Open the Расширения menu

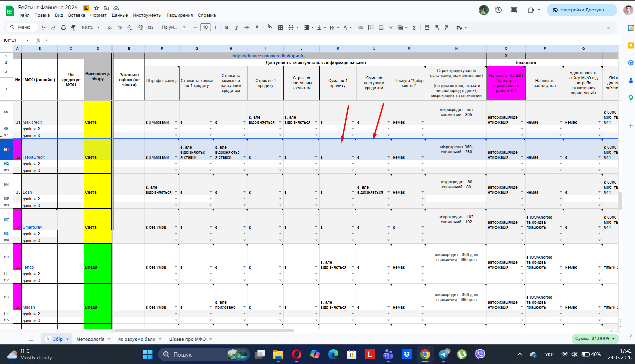[180, 15]
